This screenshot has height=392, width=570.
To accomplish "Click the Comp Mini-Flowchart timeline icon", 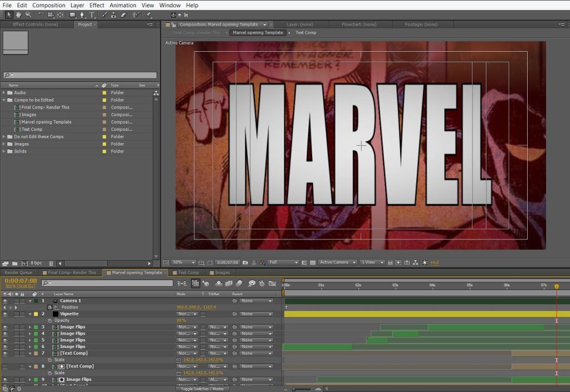I will tap(182, 283).
